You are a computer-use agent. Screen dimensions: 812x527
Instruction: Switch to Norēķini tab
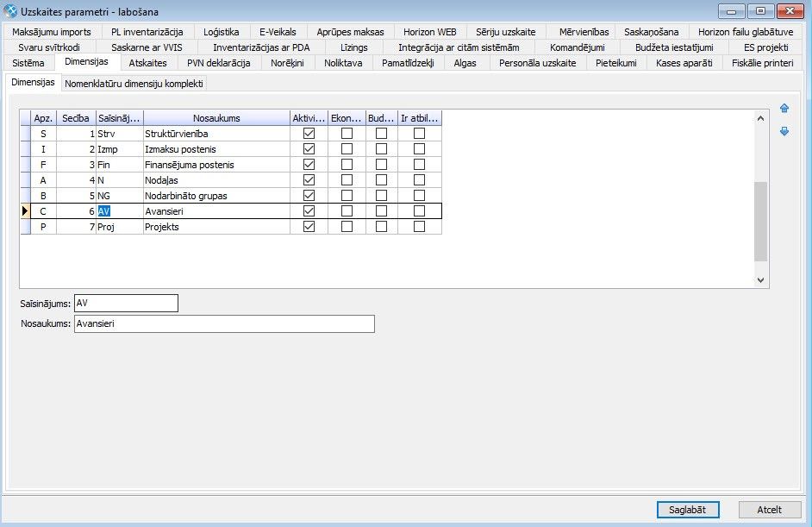click(x=287, y=63)
